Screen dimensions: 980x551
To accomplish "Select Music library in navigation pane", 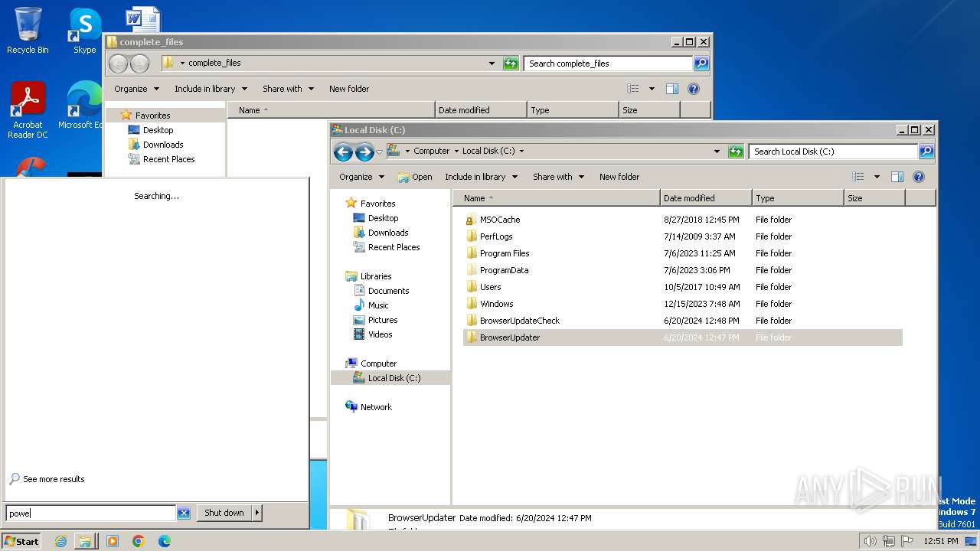I will pos(378,305).
